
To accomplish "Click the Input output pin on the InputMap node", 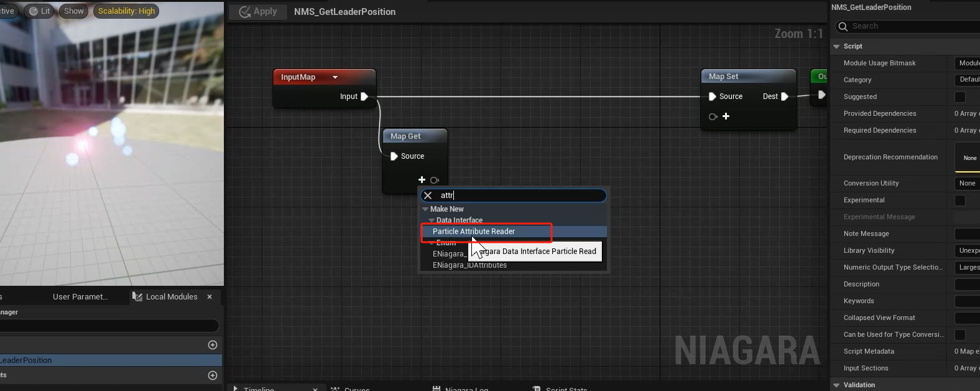I will pyautogui.click(x=364, y=97).
